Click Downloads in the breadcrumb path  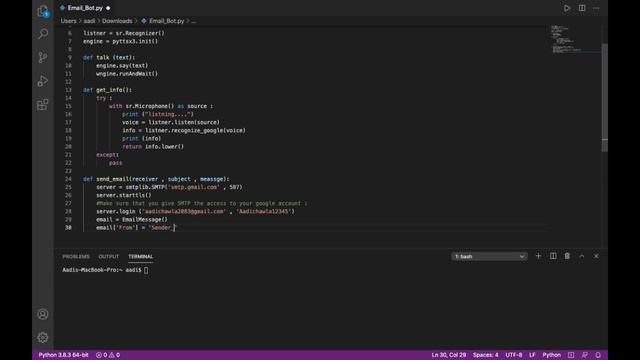tap(117, 21)
